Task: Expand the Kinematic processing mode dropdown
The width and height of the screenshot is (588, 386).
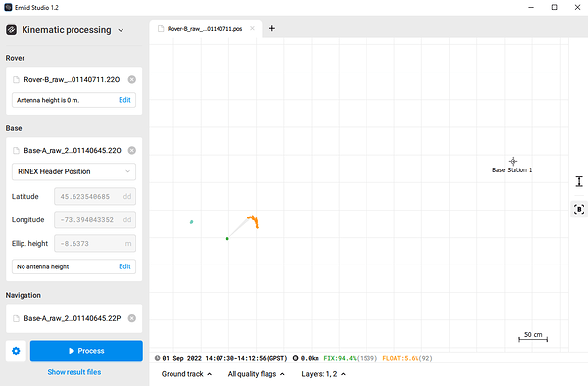Action: click(x=121, y=30)
